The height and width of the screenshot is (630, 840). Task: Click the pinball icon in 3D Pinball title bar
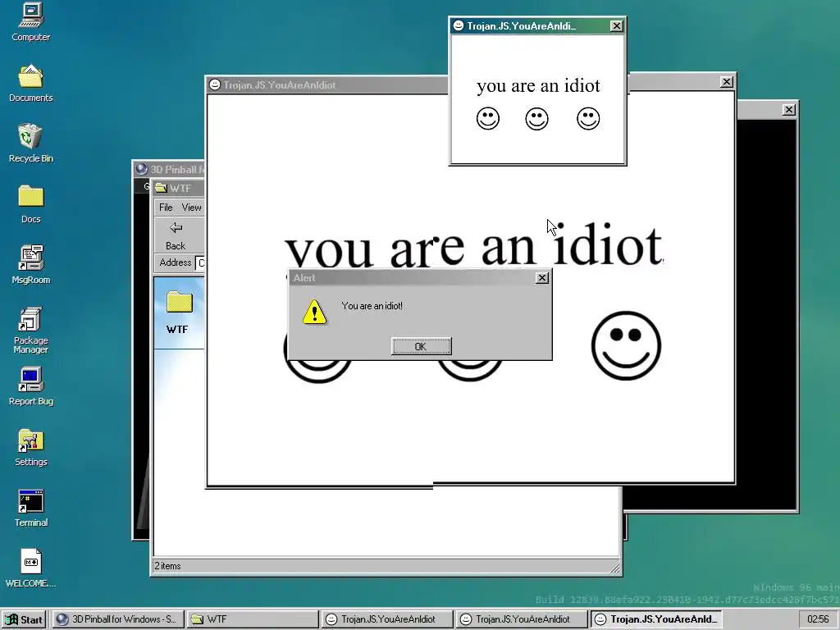(x=141, y=169)
